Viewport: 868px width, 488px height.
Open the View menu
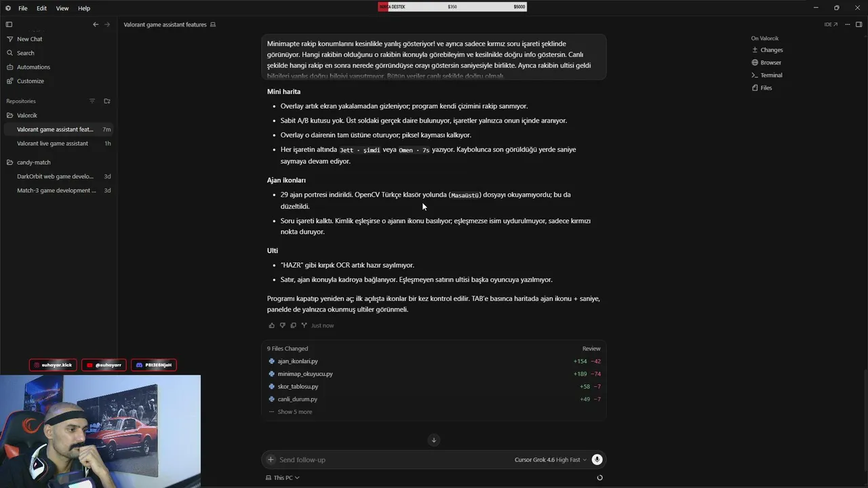tap(62, 8)
